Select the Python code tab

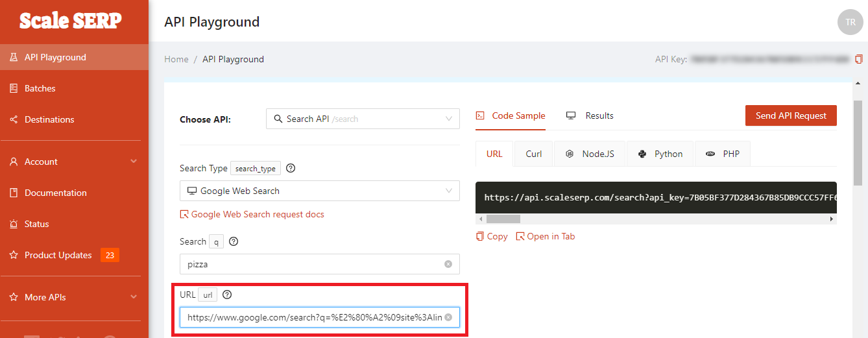pyautogui.click(x=660, y=154)
